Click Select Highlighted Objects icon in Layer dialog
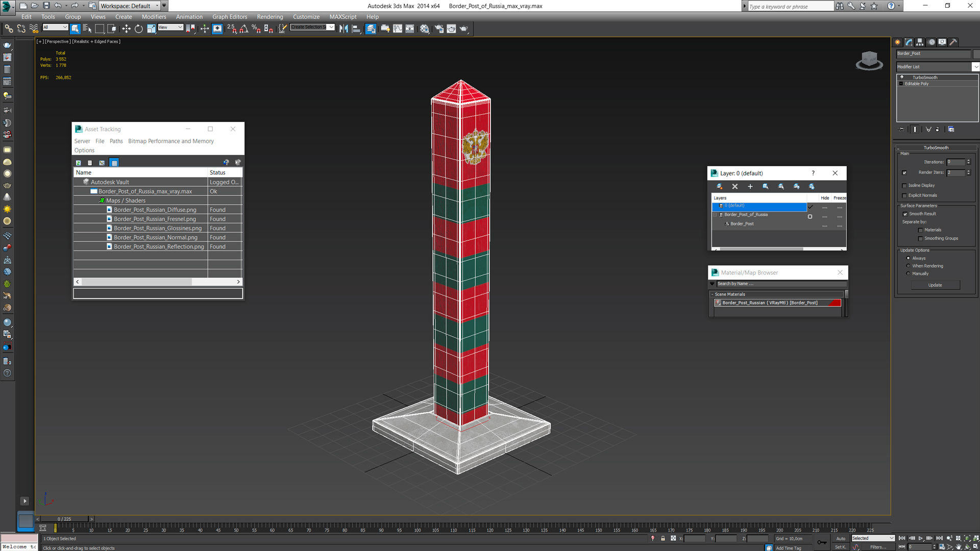 [x=766, y=186]
